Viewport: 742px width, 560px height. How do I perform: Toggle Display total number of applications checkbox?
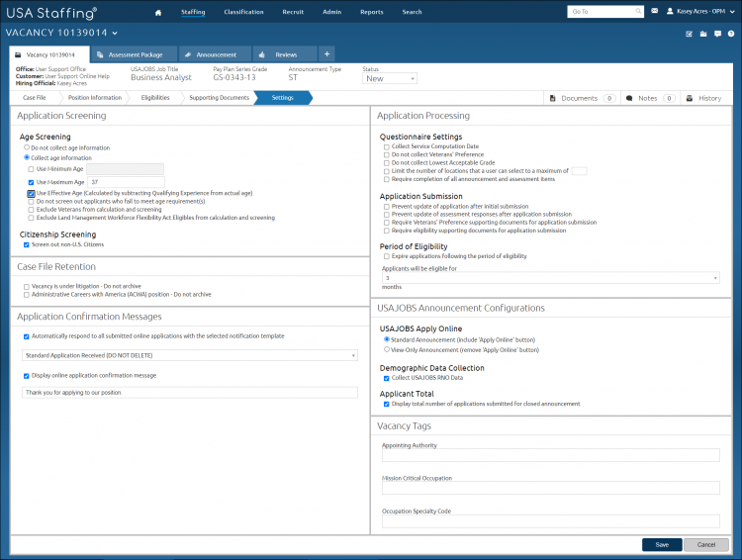[387, 404]
